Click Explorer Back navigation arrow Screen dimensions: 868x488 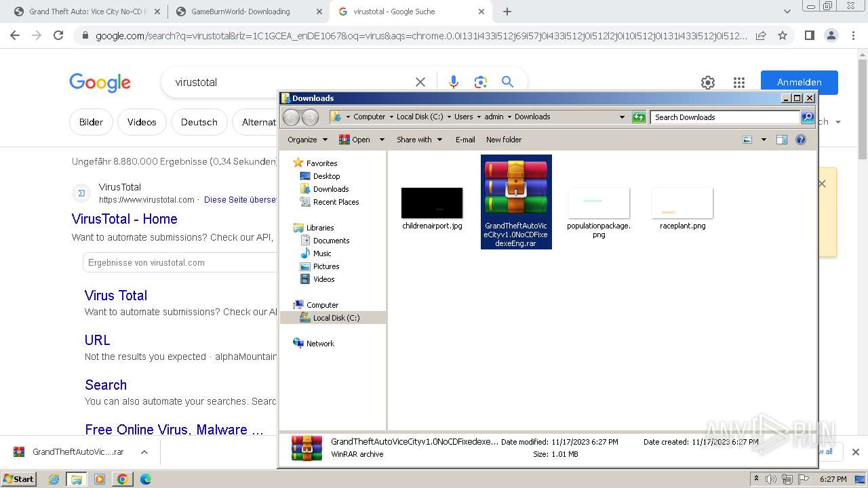(x=291, y=117)
